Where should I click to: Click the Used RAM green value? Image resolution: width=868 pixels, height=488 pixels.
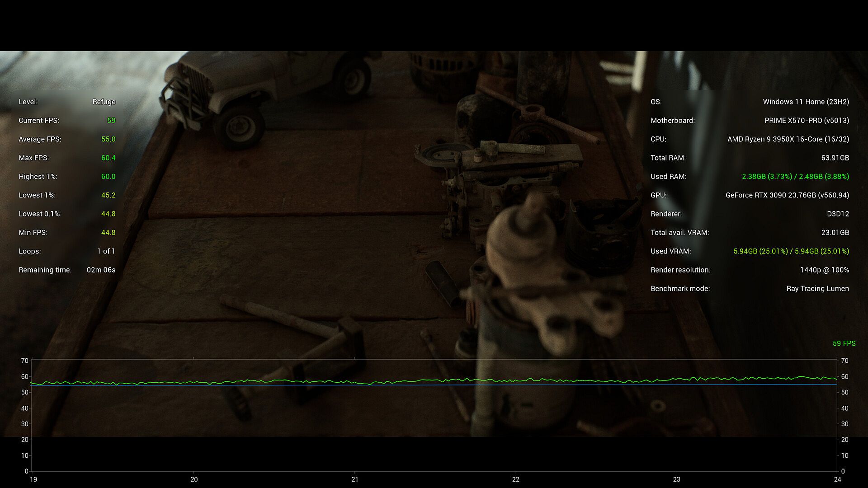click(795, 177)
